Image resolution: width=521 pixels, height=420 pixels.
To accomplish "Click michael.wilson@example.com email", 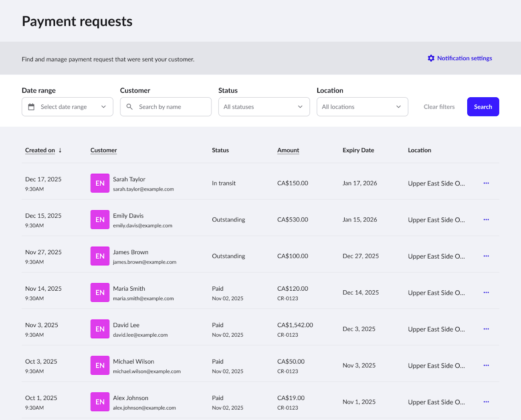I will [x=147, y=371].
